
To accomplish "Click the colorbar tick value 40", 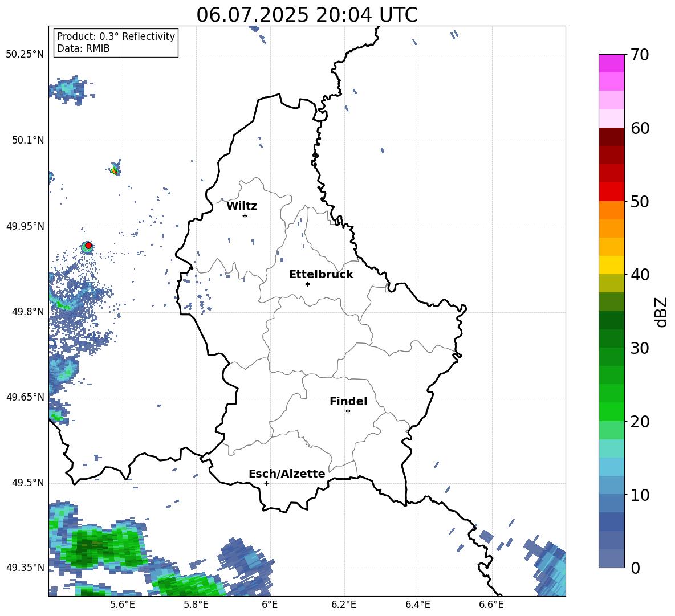I will click(639, 275).
